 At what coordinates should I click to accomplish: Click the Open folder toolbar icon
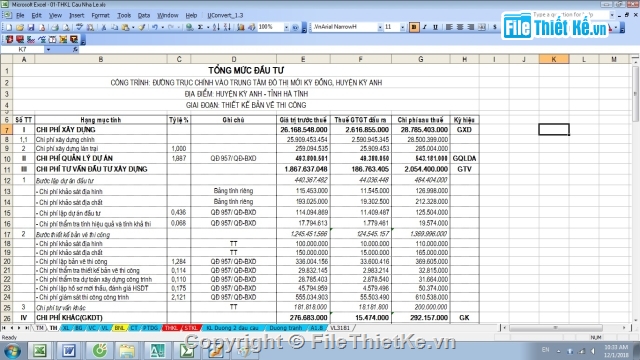[20, 27]
